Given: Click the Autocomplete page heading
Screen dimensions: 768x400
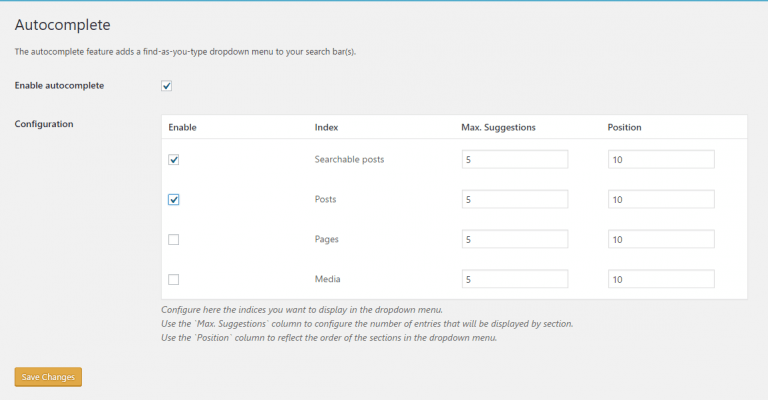Looking at the screenshot, I should coord(63,25).
